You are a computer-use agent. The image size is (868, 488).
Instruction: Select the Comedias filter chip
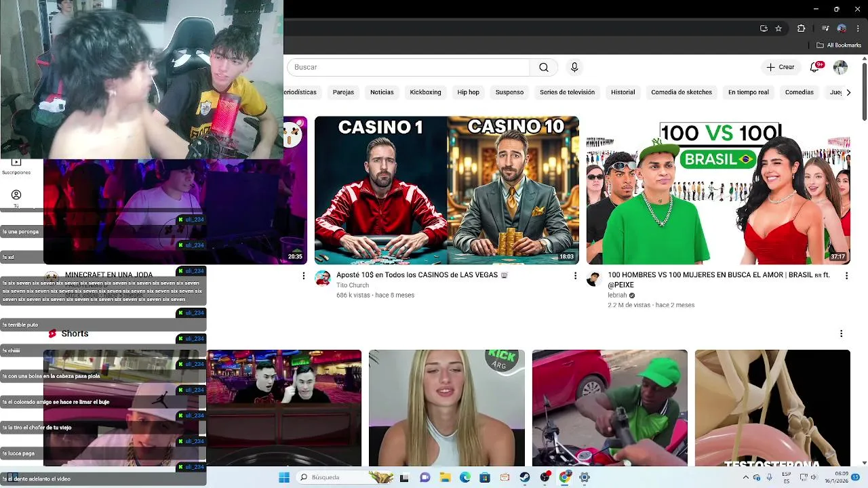click(x=799, y=92)
